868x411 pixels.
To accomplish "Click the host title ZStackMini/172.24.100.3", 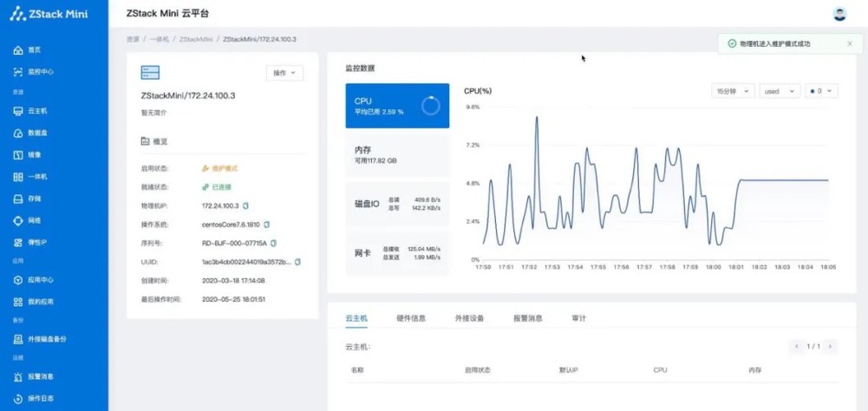I will coord(188,96).
